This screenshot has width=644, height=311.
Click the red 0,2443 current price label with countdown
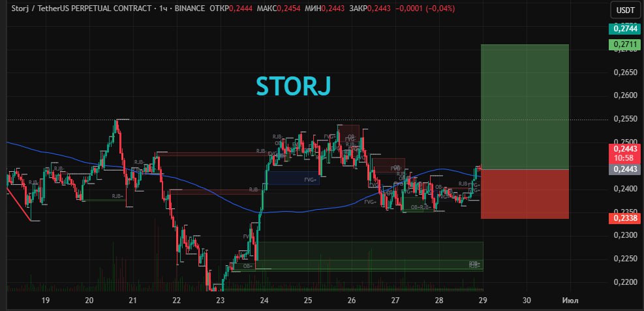625,153
